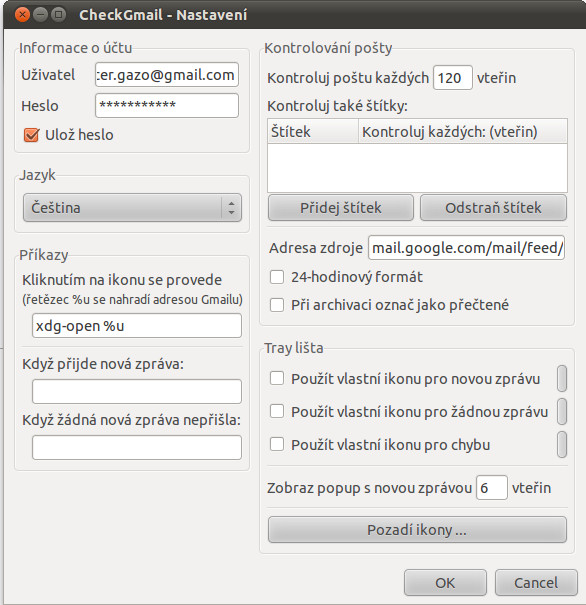Focus the Uživatel email field
This screenshot has height=605, width=586.
[x=167, y=74]
